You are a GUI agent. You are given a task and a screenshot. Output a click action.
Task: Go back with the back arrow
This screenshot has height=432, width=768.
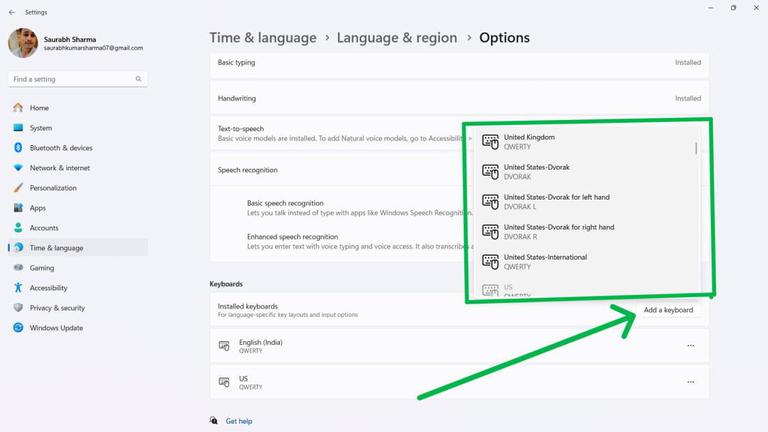[12, 12]
